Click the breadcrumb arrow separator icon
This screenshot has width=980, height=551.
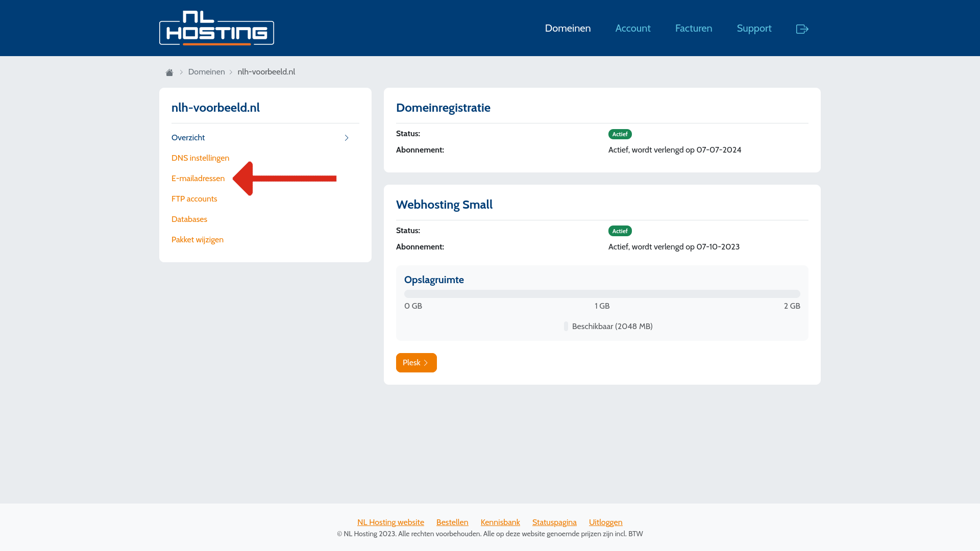pyautogui.click(x=180, y=72)
